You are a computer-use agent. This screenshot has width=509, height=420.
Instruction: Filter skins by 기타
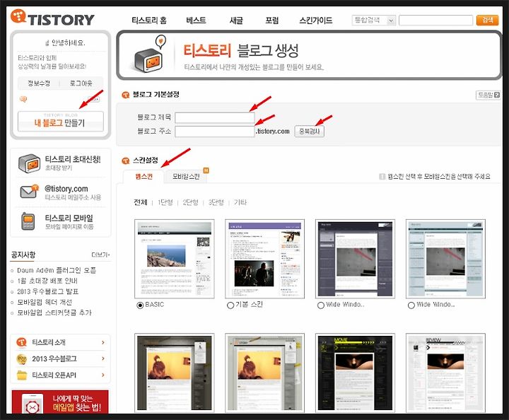(240, 202)
